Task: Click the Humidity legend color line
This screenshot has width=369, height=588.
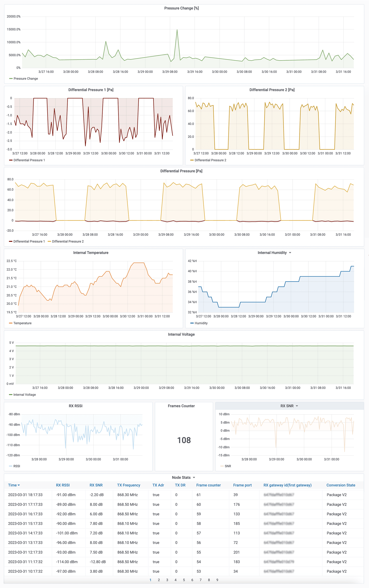Action: [x=192, y=323]
